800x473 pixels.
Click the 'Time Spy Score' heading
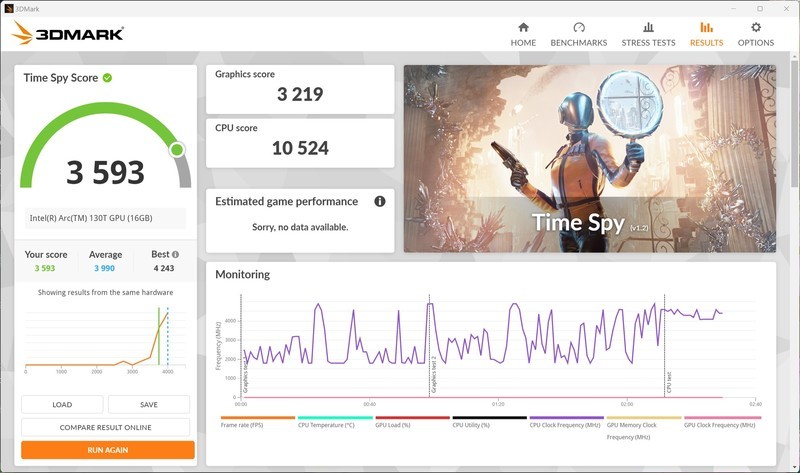(x=61, y=78)
